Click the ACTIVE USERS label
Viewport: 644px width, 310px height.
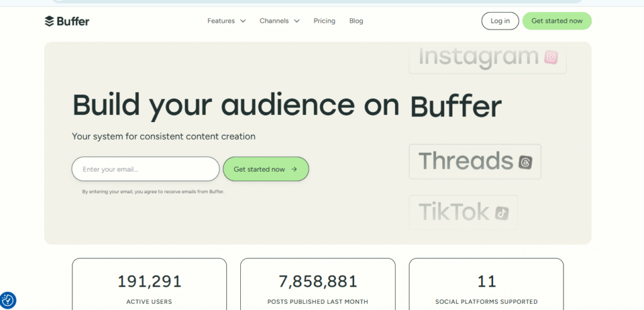tap(149, 302)
